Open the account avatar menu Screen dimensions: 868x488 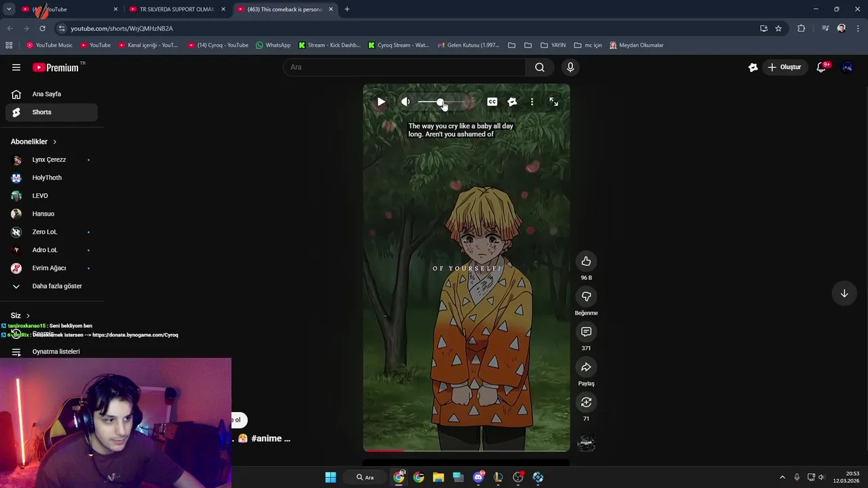847,67
